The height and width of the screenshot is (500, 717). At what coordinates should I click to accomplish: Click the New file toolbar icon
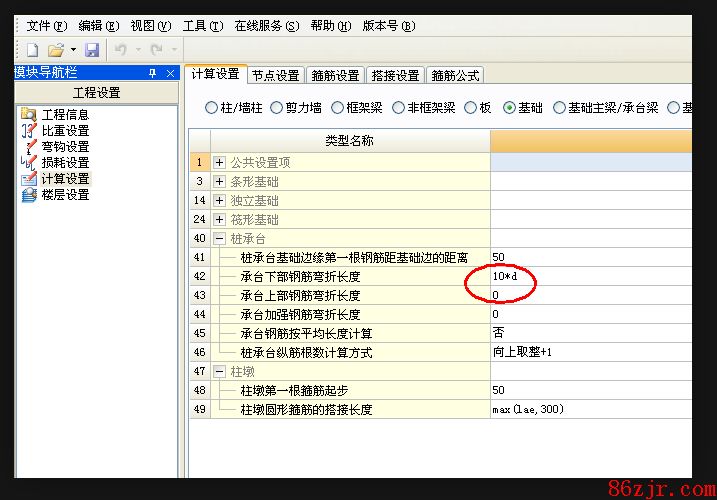(32, 50)
